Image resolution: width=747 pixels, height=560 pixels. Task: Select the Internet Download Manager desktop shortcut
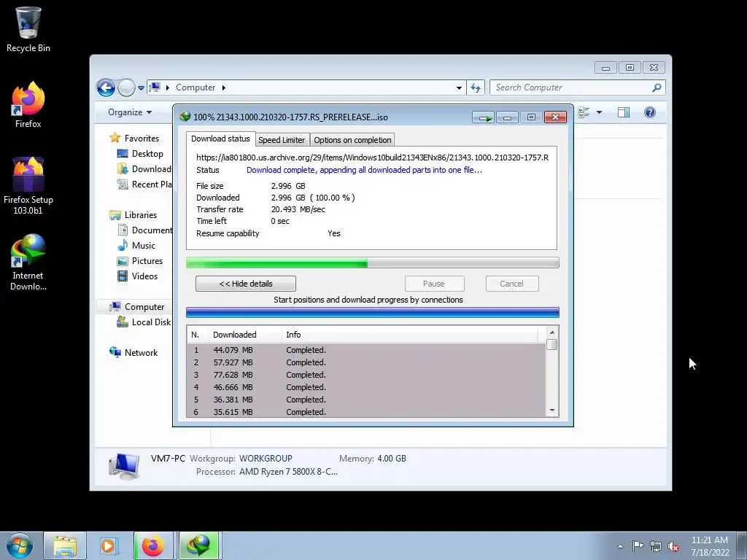point(28,262)
